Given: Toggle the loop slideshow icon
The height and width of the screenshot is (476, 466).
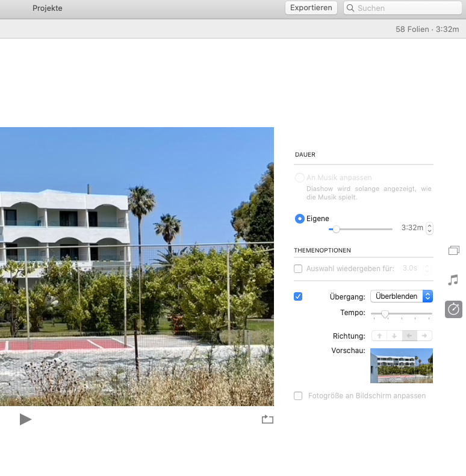Looking at the screenshot, I should [x=267, y=419].
